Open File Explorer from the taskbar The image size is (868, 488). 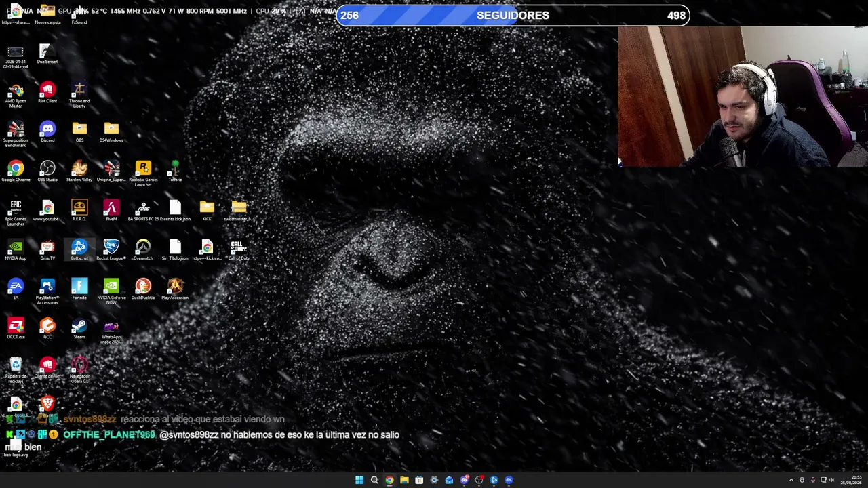[404, 480]
